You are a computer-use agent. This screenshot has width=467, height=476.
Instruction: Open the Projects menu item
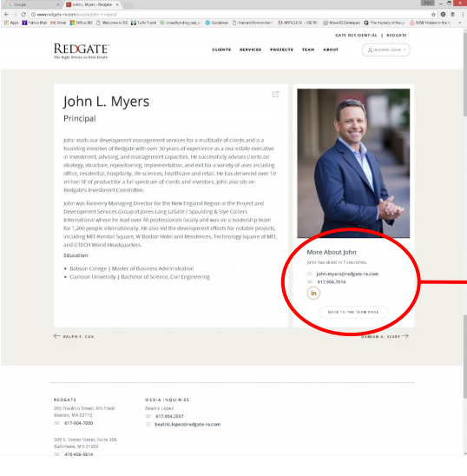point(281,50)
